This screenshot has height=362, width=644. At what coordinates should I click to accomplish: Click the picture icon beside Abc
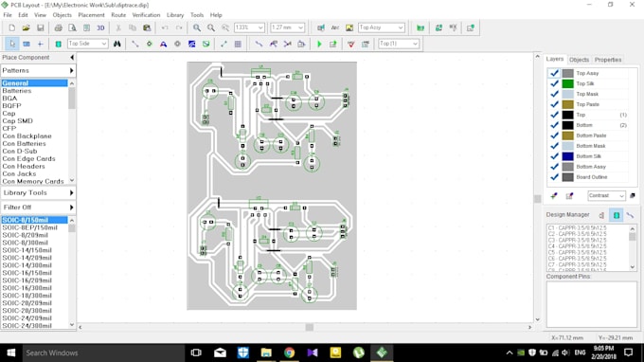tap(349, 27)
